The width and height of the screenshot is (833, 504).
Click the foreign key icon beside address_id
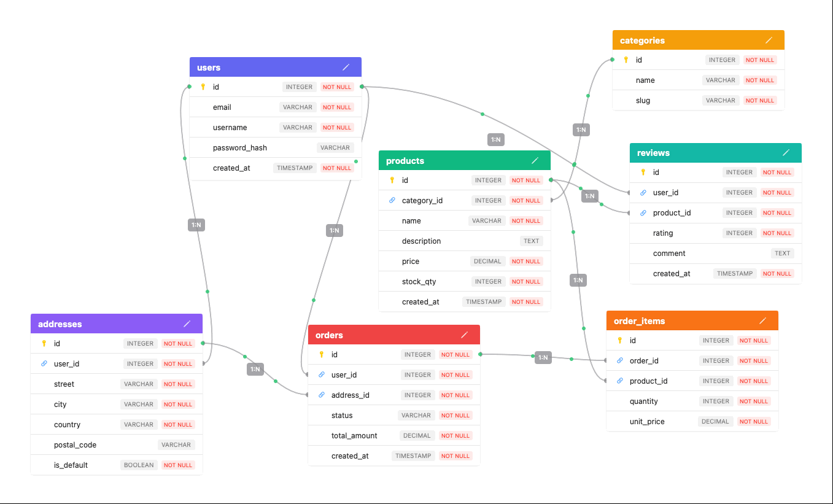coord(321,395)
